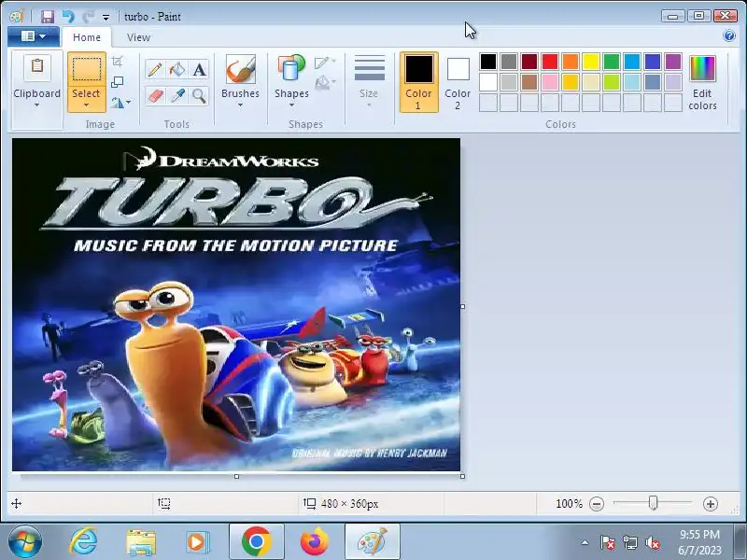
Task: Show hidden tray icons arrow
Action: click(585, 542)
